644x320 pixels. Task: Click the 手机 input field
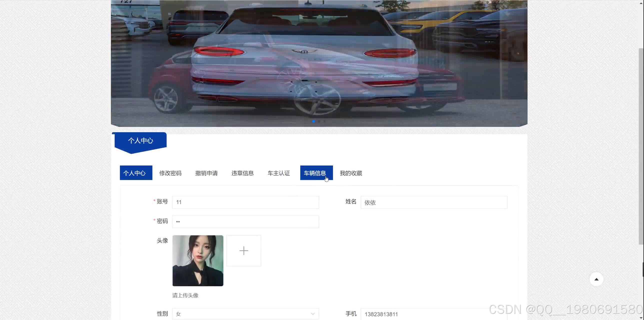click(x=434, y=314)
